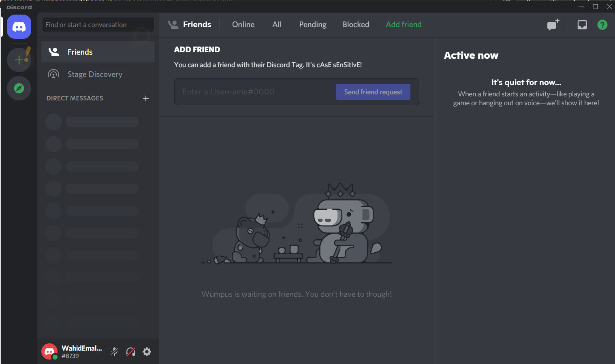Add a server with the plus icon

19,60
